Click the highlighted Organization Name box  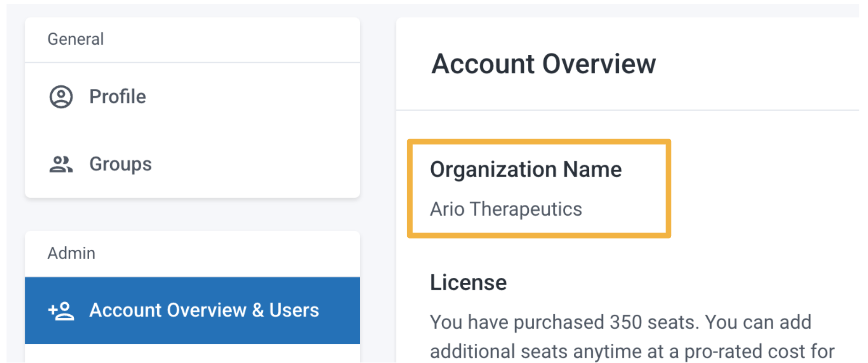coord(539,188)
